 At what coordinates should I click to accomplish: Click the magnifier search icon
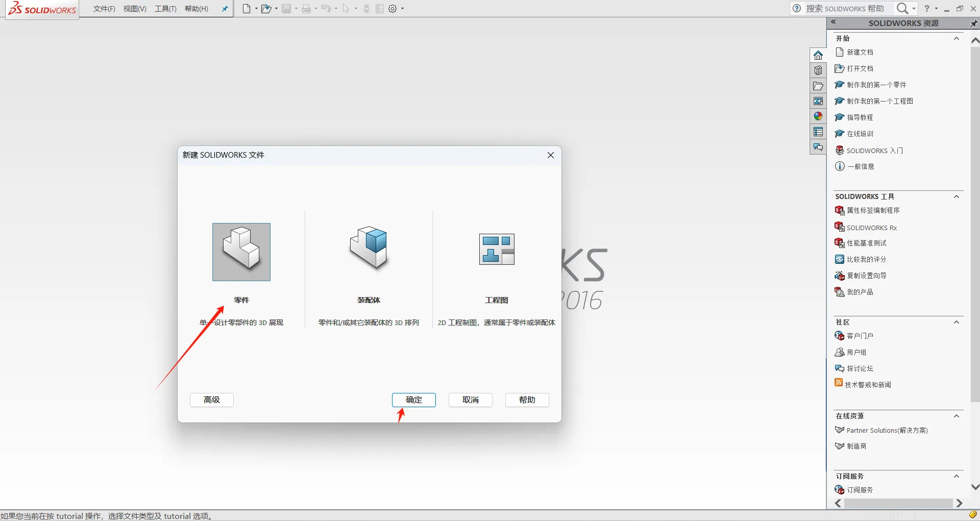point(902,8)
